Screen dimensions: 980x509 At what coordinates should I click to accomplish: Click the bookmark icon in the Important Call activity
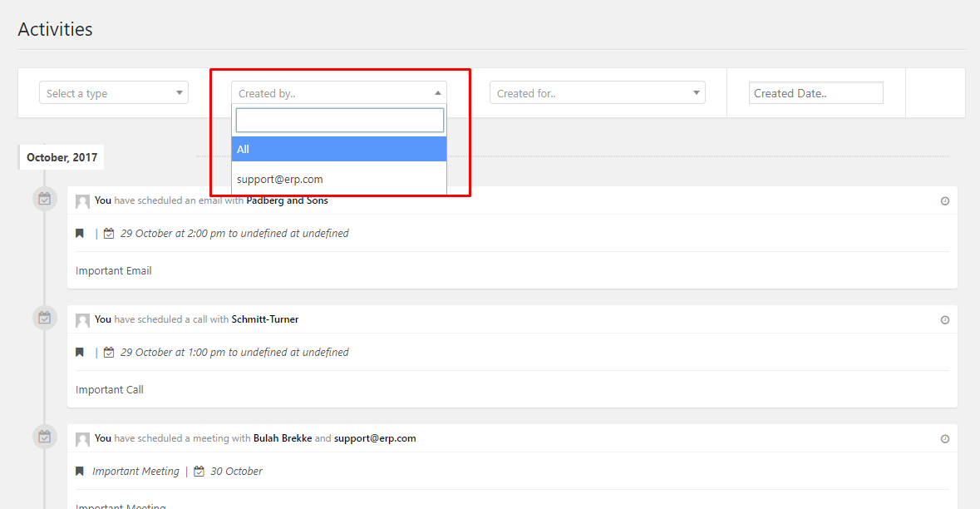tap(80, 353)
